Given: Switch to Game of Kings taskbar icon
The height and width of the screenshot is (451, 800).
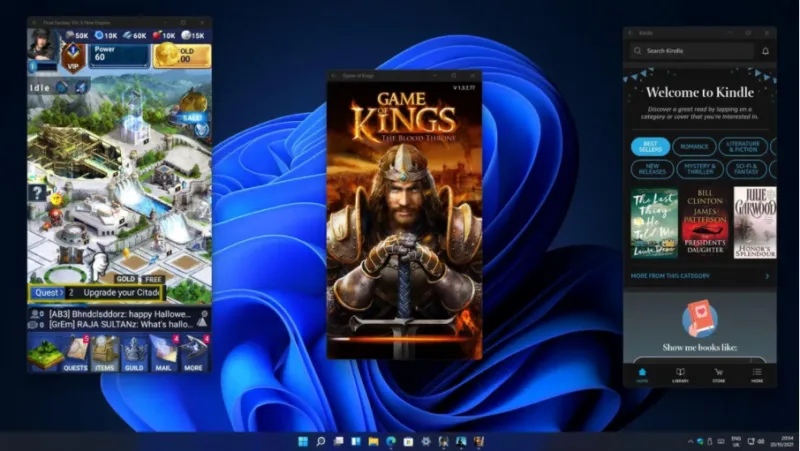Looking at the screenshot, I should (479, 441).
